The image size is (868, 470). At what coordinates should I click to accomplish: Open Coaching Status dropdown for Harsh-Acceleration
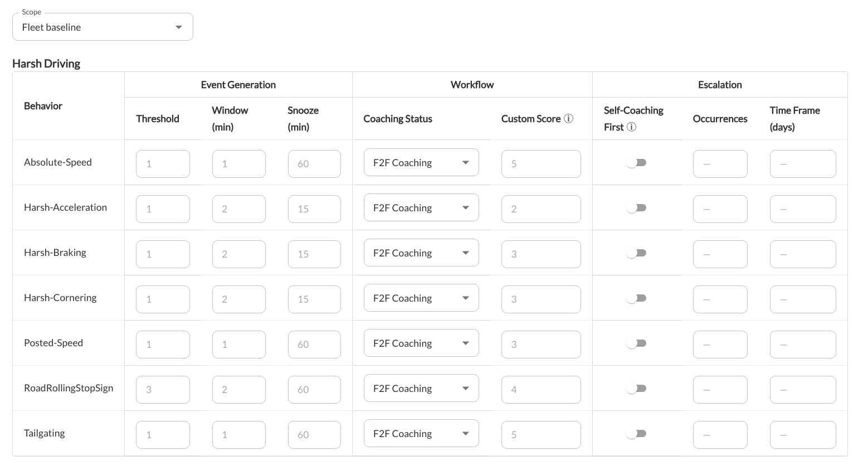[x=421, y=208]
